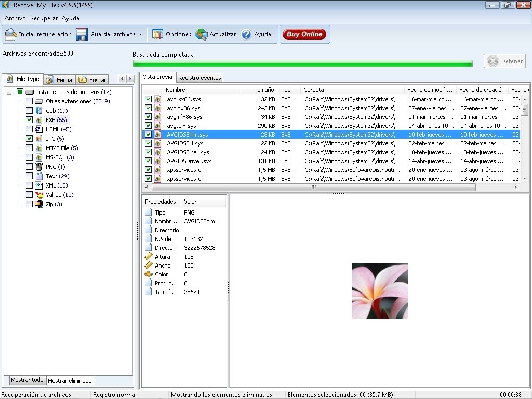Open the Ayuda menu
Viewport: 532px width, 399px height.
coord(70,18)
